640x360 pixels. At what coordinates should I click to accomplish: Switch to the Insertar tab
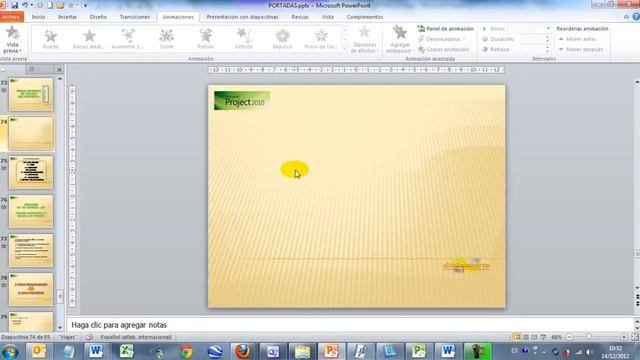(67, 17)
